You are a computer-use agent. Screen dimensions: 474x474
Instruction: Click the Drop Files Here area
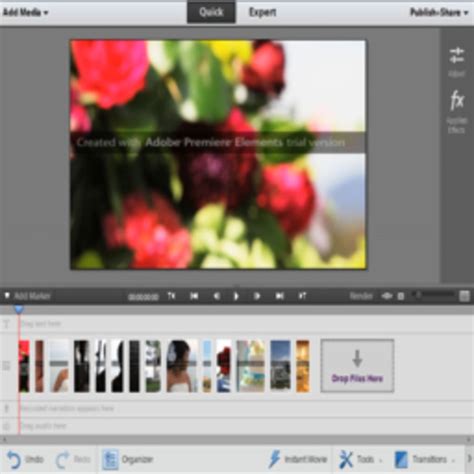pyautogui.click(x=357, y=366)
